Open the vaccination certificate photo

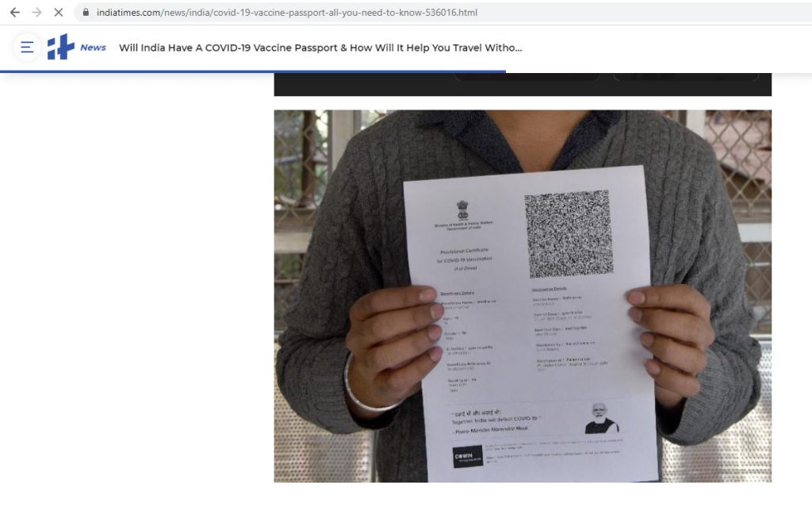pyautogui.click(x=523, y=296)
